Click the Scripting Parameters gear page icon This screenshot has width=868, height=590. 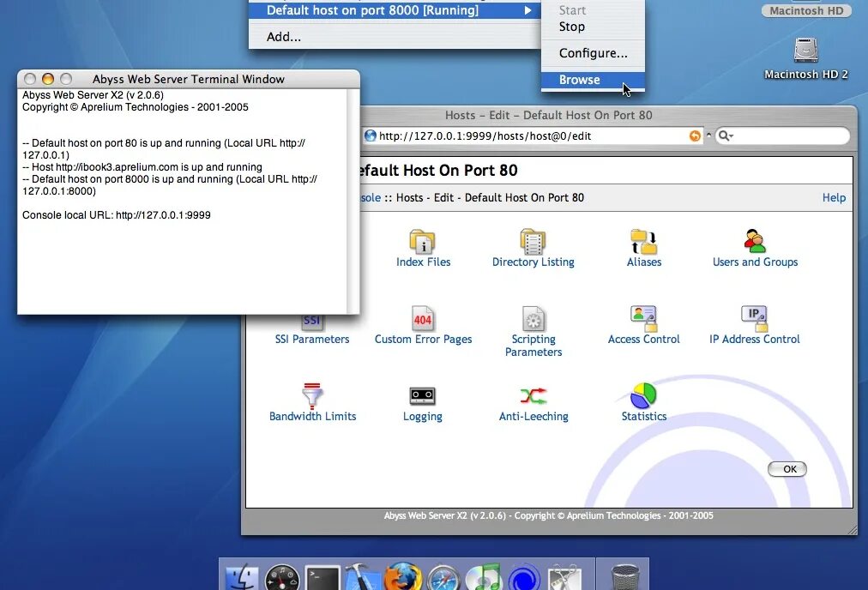pos(533,318)
